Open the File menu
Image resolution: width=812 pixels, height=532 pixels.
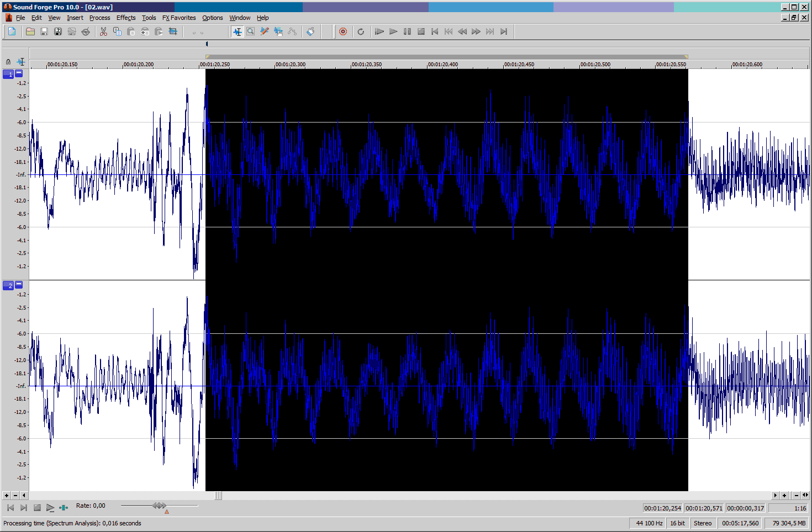point(20,18)
